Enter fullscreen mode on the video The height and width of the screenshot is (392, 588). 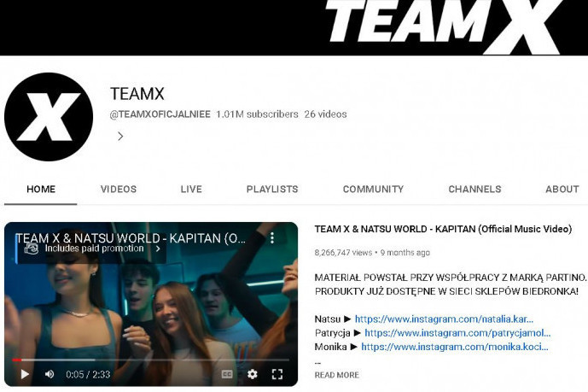277,374
